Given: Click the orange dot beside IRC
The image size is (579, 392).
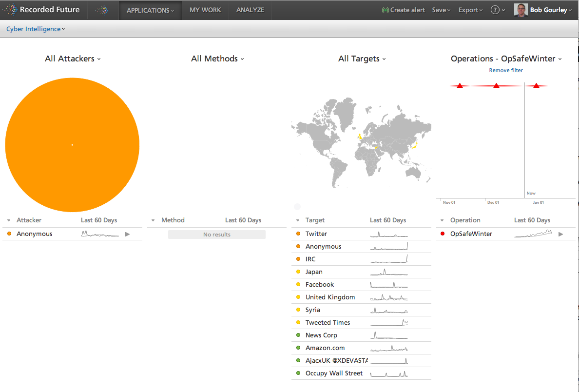Looking at the screenshot, I should click(x=298, y=259).
